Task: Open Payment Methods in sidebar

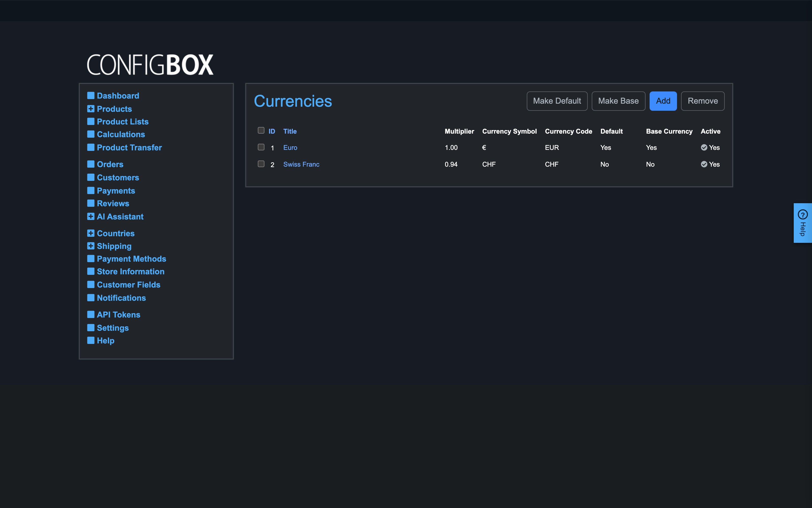Action: (131, 259)
